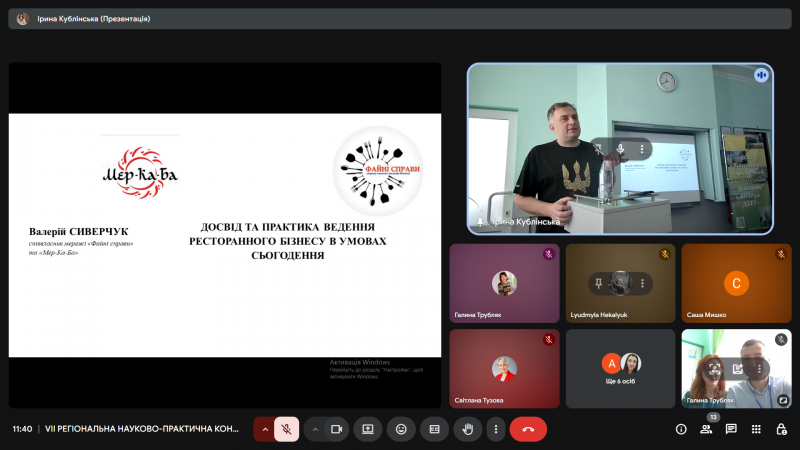Pin Lyudmyla Hekalyuk's tile
Screen dimensions: 800x450
coord(600,284)
